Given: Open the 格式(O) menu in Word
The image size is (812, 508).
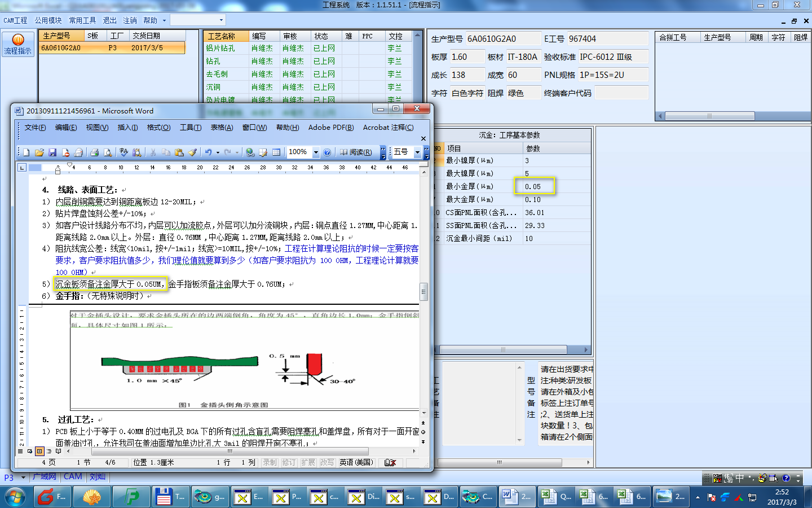Looking at the screenshot, I should pyautogui.click(x=158, y=128).
